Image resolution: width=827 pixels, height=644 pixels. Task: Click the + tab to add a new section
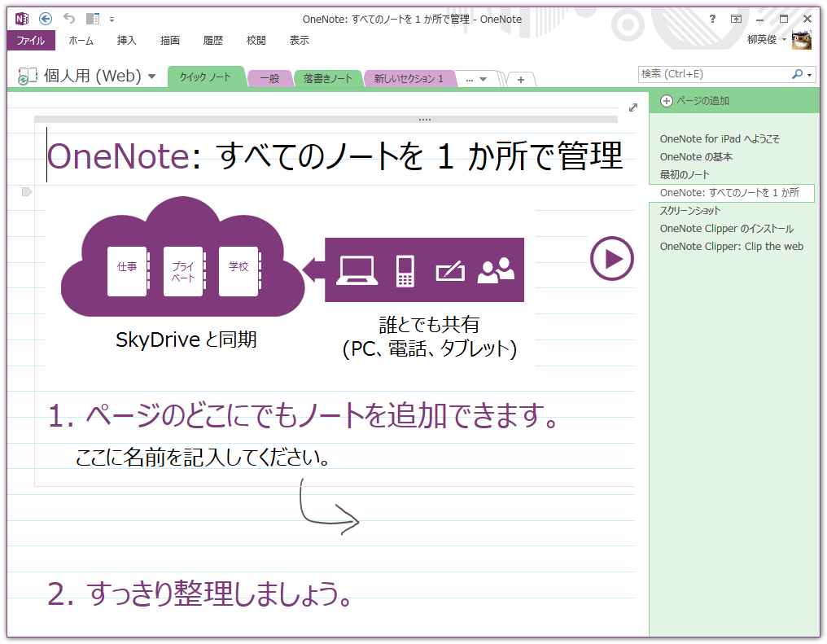[519, 78]
